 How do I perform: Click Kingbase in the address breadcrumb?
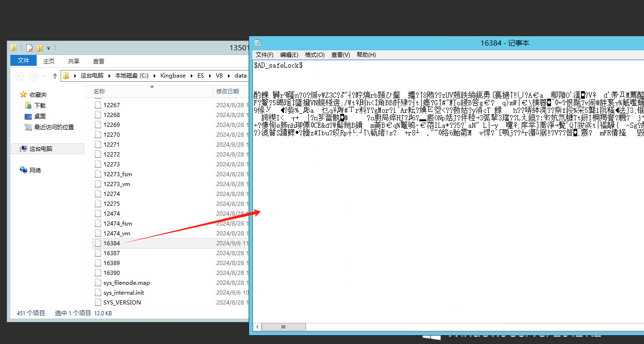point(173,76)
